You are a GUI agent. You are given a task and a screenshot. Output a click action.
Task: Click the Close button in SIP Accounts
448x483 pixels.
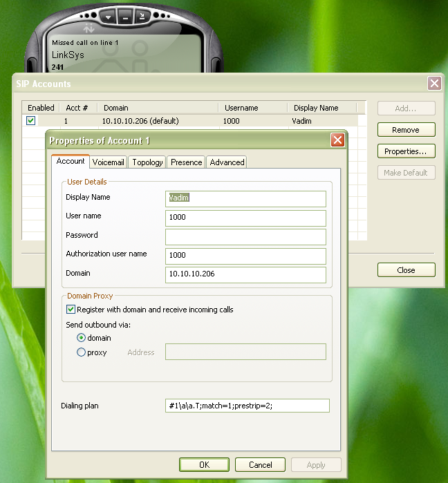click(x=406, y=270)
